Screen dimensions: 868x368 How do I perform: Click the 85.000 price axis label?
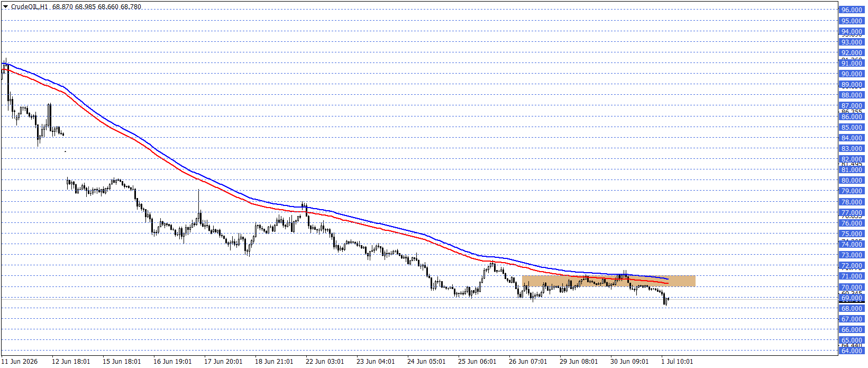point(852,128)
